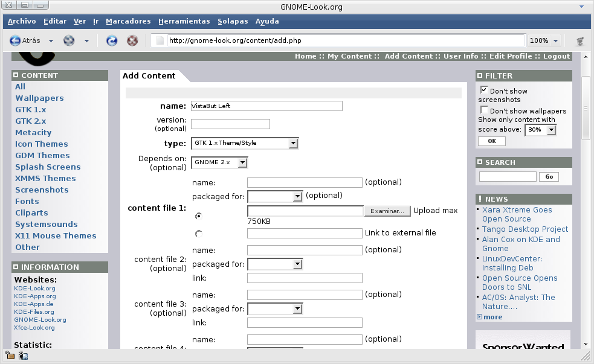Open the back history dropdown arrow
Screen dimensions: 594x364
coord(51,41)
